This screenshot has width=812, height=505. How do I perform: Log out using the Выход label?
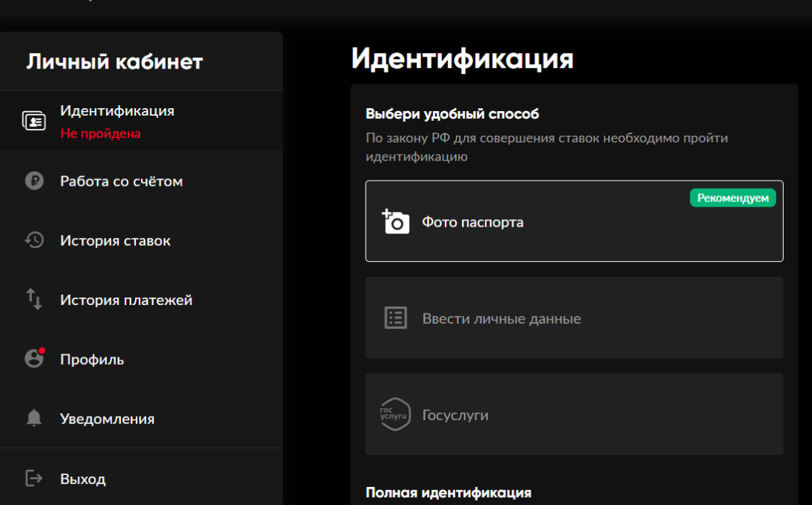click(83, 479)
